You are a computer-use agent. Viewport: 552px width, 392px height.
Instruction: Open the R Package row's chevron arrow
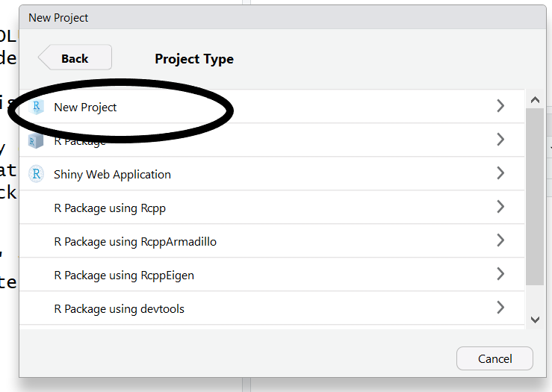(x=500, y=140)
